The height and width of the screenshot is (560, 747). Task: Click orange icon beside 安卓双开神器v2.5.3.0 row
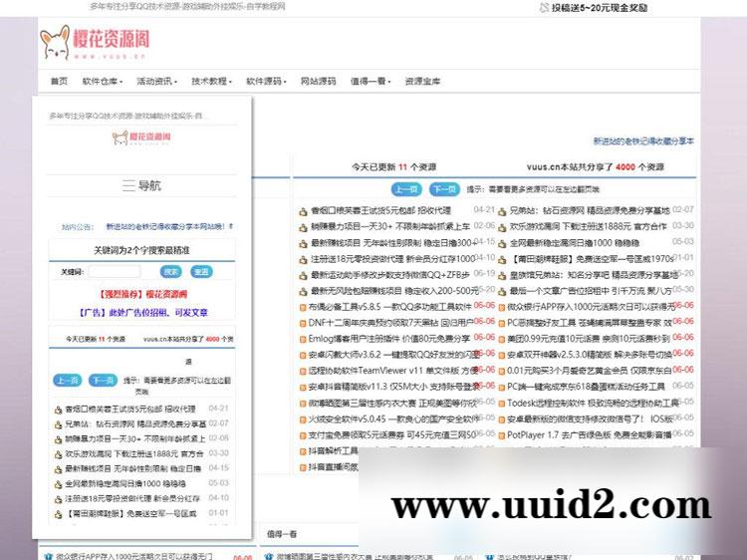502,356
